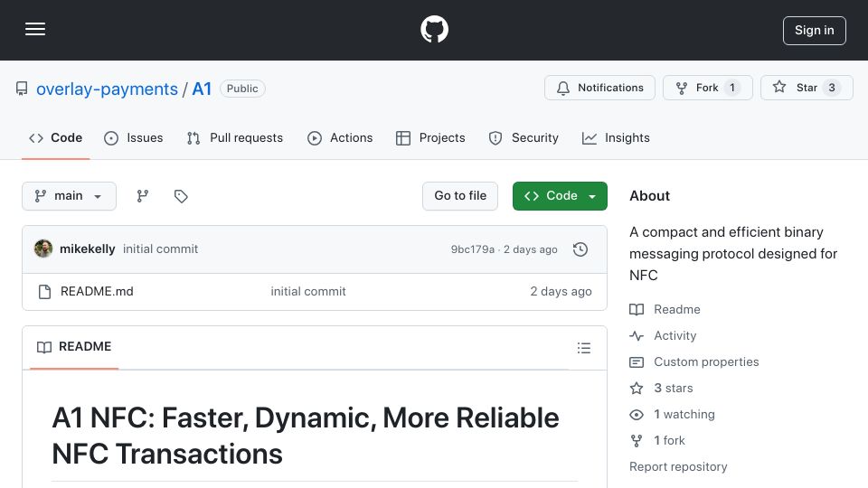The height and width of the screenshot is (488, 868).
Task: Click the Notifications button
Action: [599, 88]
